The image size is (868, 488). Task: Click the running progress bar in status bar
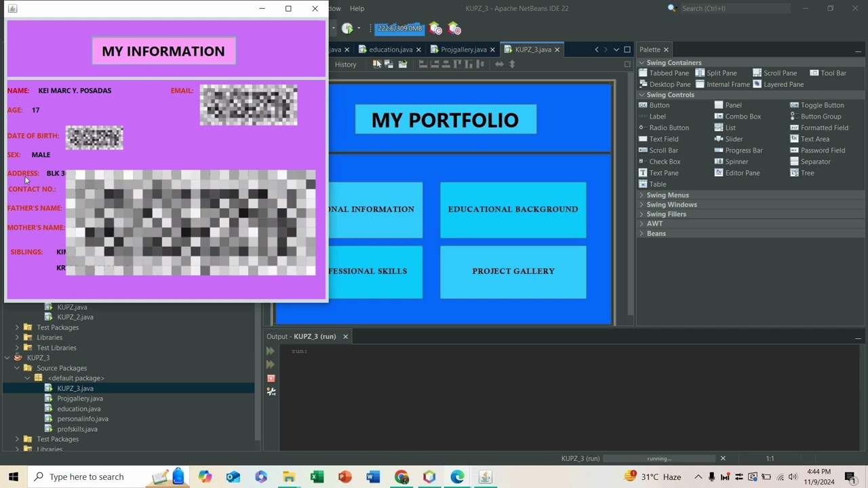point(659,459)
